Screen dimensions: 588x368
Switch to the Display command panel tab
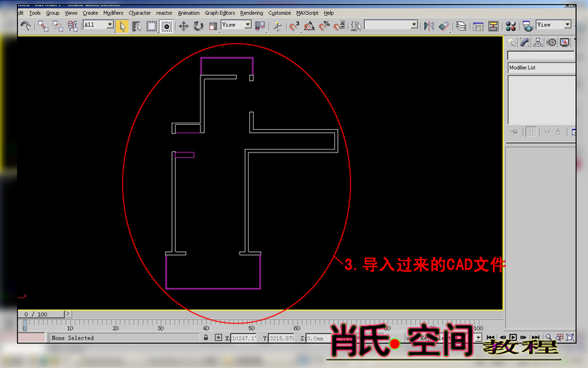565,43
